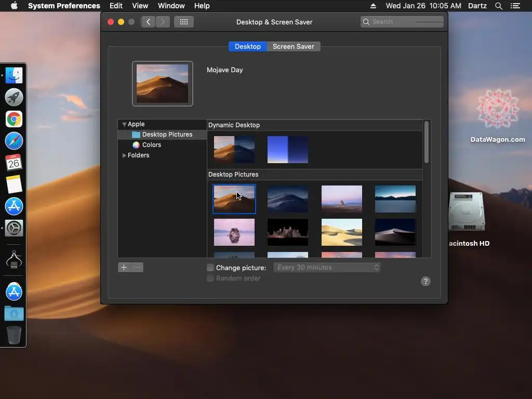Open the Trash in the Dock
Viewport: 532px width, 399px height.
tap(14, 335)
